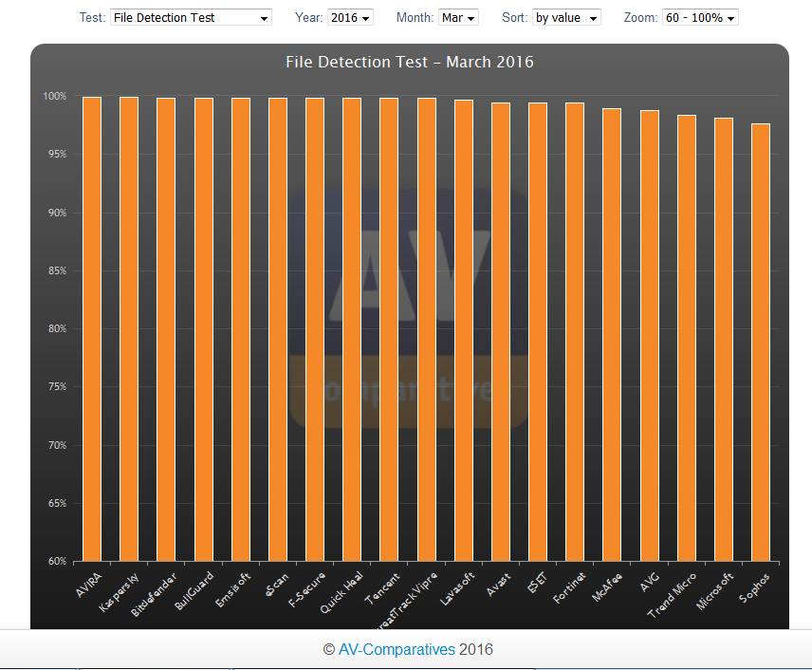
Task: Click the 80% y-axis label
Action: [57, 329]
